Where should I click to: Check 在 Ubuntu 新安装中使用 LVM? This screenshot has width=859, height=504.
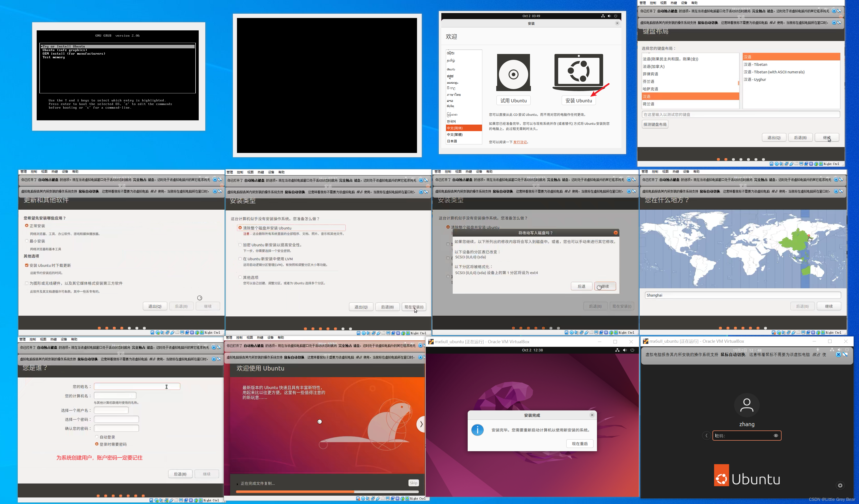pyautogui.click(x=240, y=259)
